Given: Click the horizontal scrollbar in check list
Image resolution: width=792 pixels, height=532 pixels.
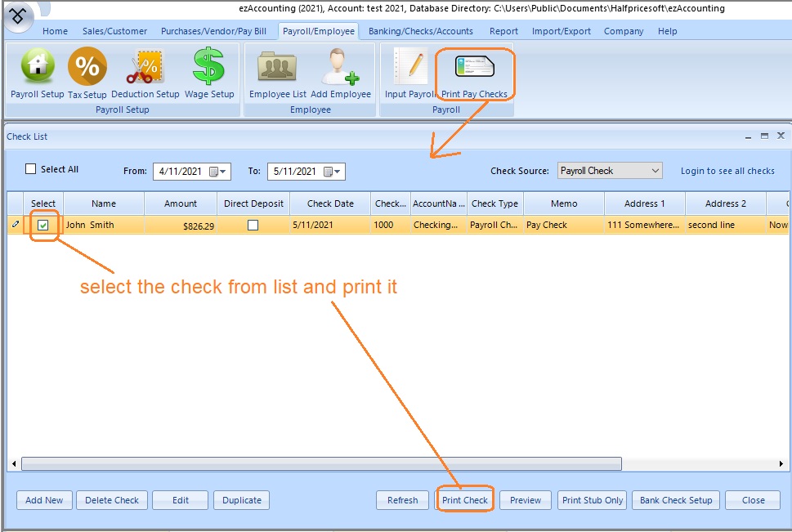Looking at the screenshot, I should click(x=320, y=463).
